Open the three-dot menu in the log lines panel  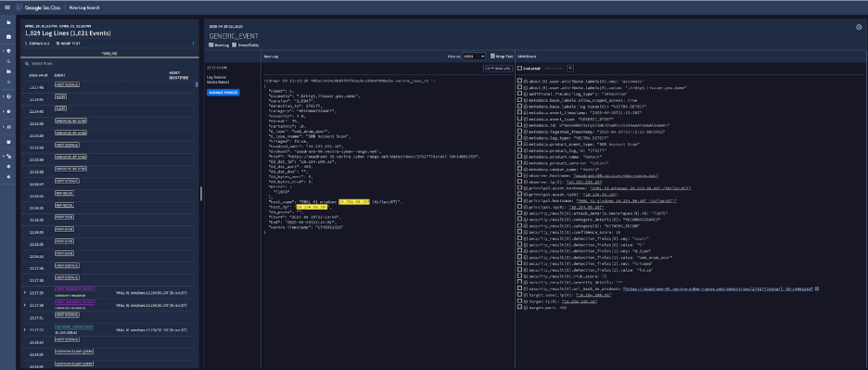(x=193, y=44)
